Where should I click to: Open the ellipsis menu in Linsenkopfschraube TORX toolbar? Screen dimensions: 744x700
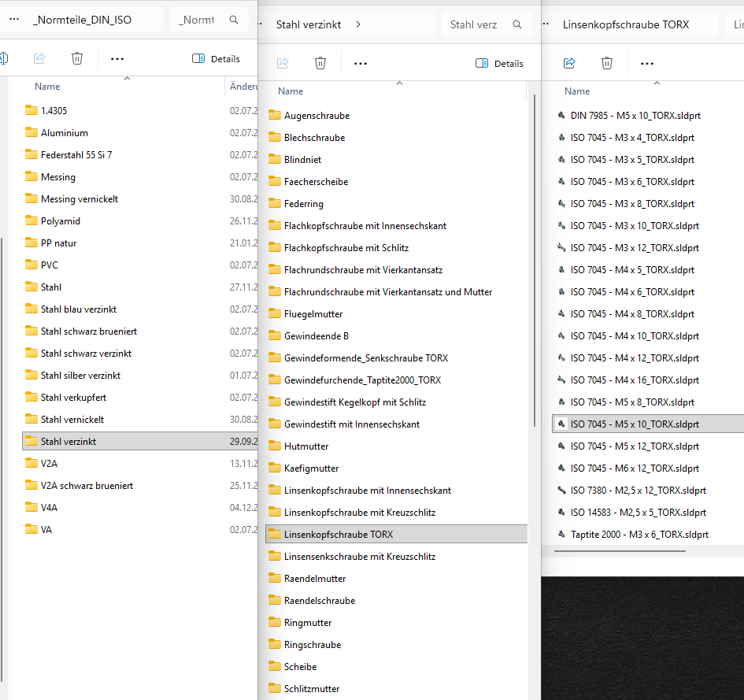pyautogui.click(x=647, y=64)
